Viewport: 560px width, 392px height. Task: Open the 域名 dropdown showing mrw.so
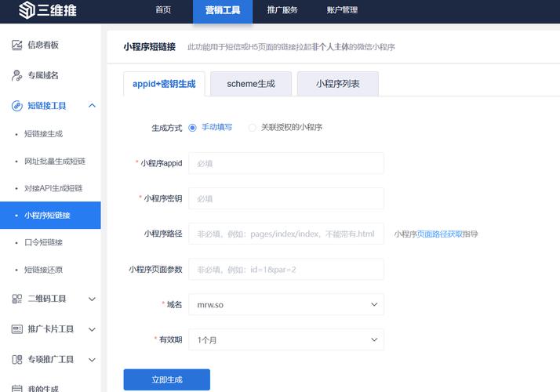tap(286, 304)
